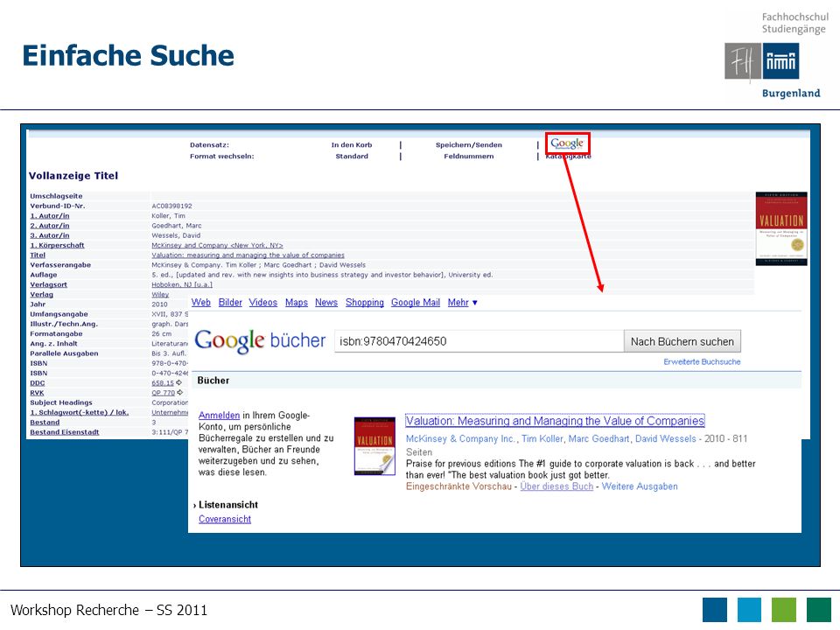Click Speichern/Senden option
Image resolution: width=840 pixels, height=630 pixels.
coord(469,145)
